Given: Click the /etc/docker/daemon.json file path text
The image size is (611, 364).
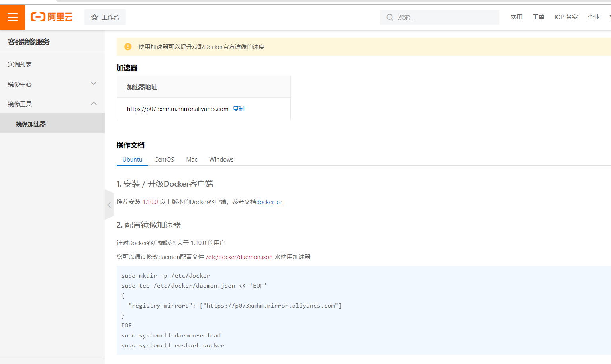Looking at the screenshot, I should (x=239, y=257).
